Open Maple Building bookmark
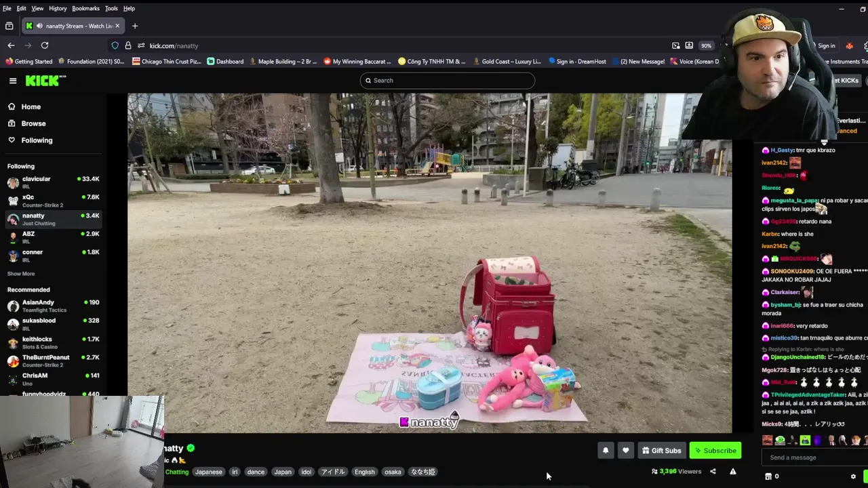 tap(283, 61)
